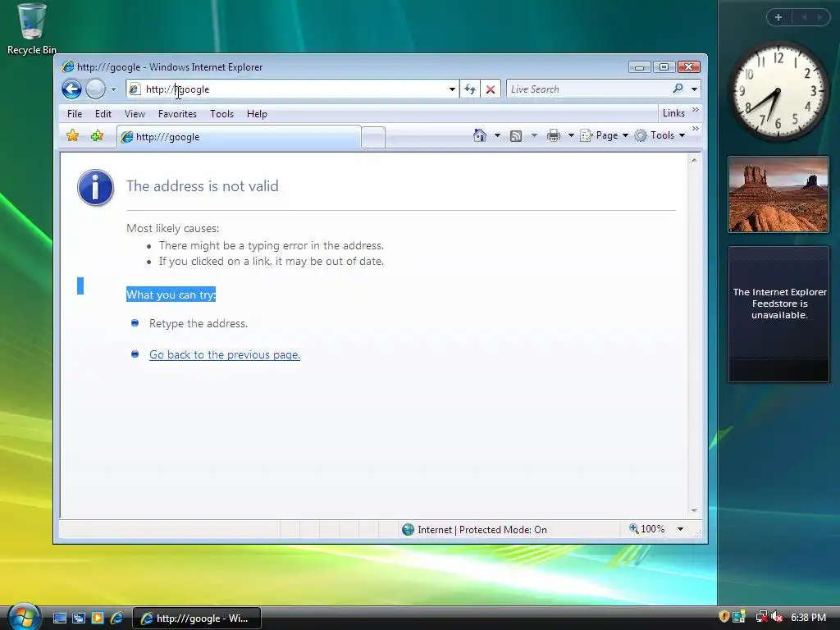Click the scrollbar down arrow
Viewport: 840px width, 630px height.
click(x=694, y=510)
